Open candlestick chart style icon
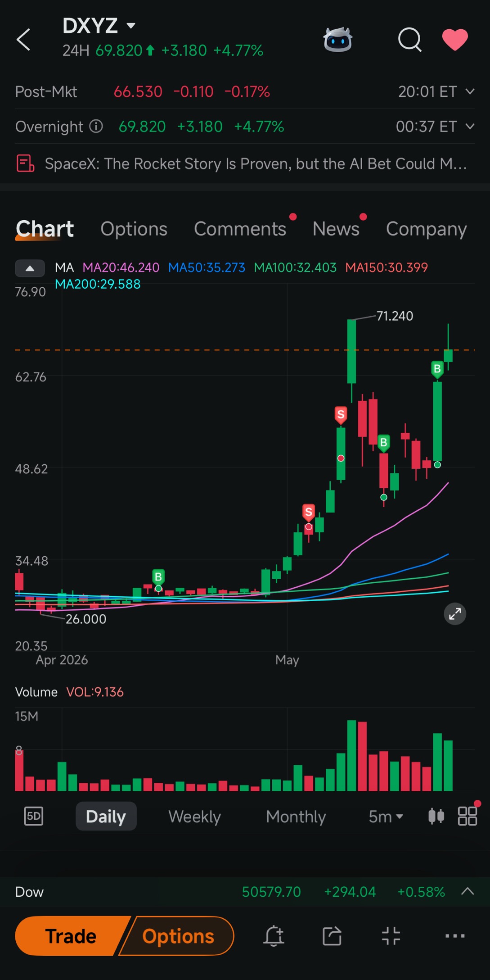The image size is (490, 980). 436,816
